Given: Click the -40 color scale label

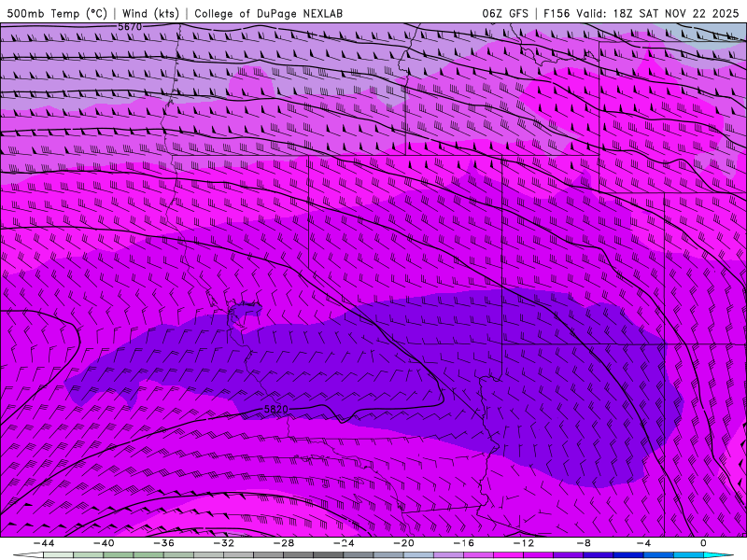Looking at the screenshot, I should click(x=104, y=543).
